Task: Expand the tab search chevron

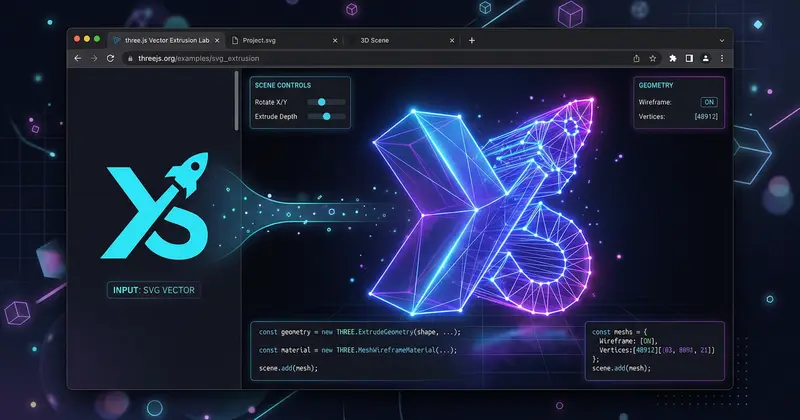Action: (x=722, y=40)
